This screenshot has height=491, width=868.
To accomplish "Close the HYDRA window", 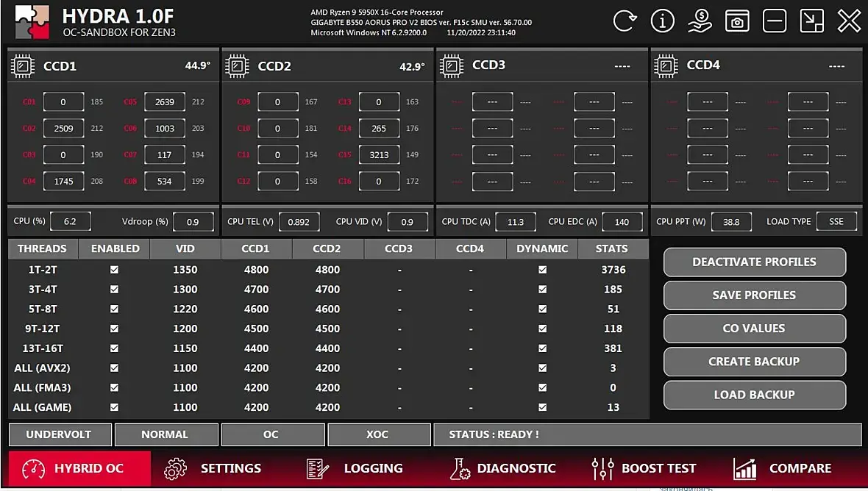I will click(x=849, y=21).
